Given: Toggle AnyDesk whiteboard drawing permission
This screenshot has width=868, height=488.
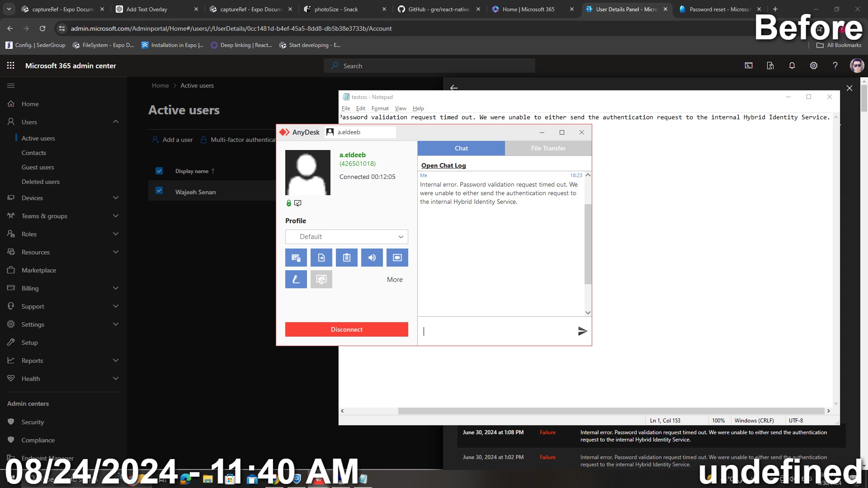Looking at the screenshot, I should coord(296,279).
